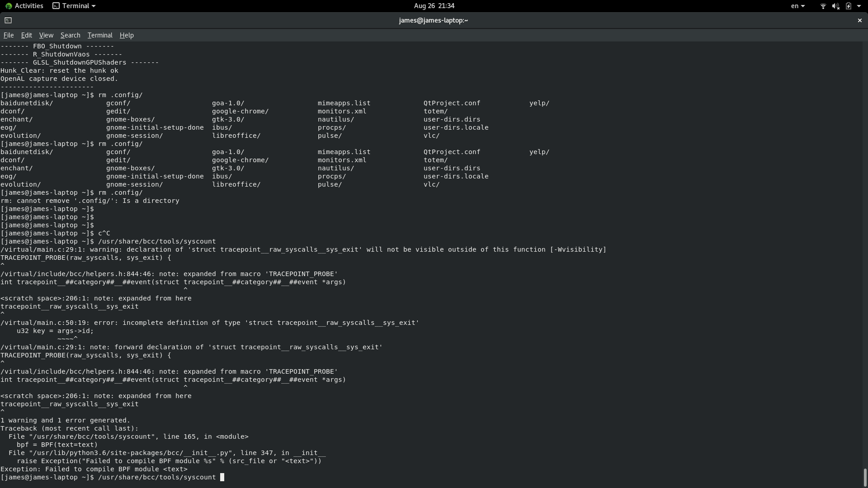868x488 pixels.
Task: Click the Aug 26 21:34 clock
Action: 434,6
